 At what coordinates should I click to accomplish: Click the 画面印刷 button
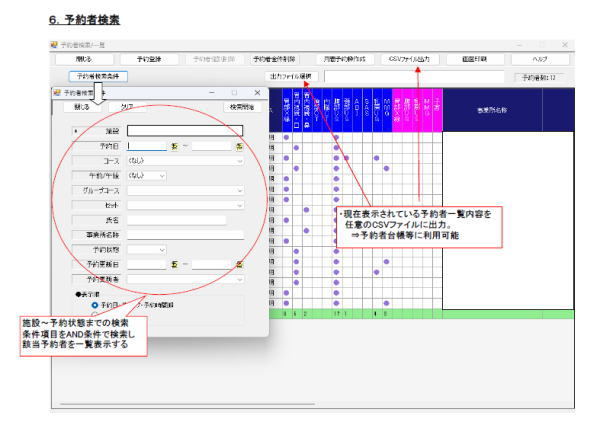(x=474, y=59)
